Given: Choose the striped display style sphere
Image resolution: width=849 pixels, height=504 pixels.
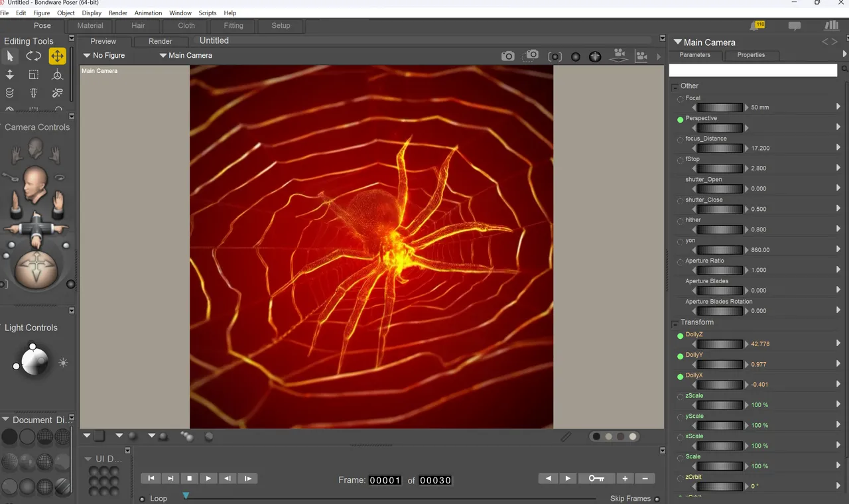Looking at the screenshot, I should 62,485.
